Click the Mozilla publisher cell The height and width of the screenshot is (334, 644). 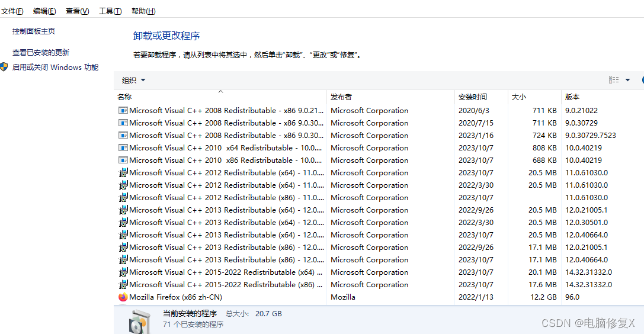tap(343, 297)
